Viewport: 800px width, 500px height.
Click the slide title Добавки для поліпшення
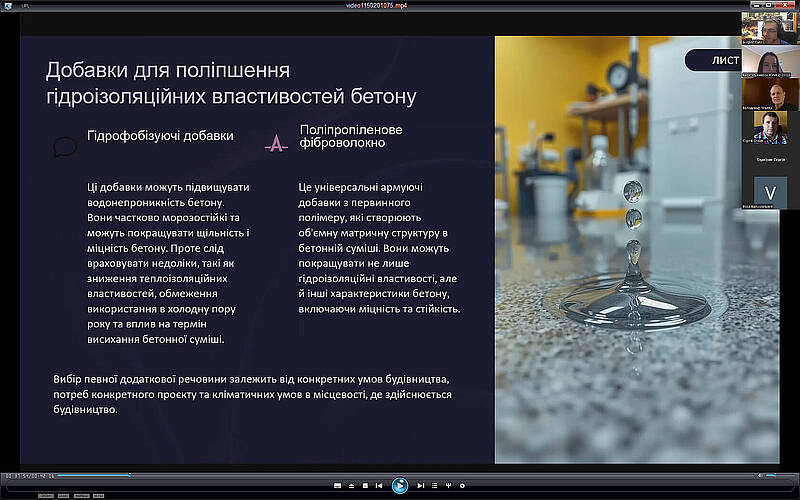point(168,70)
